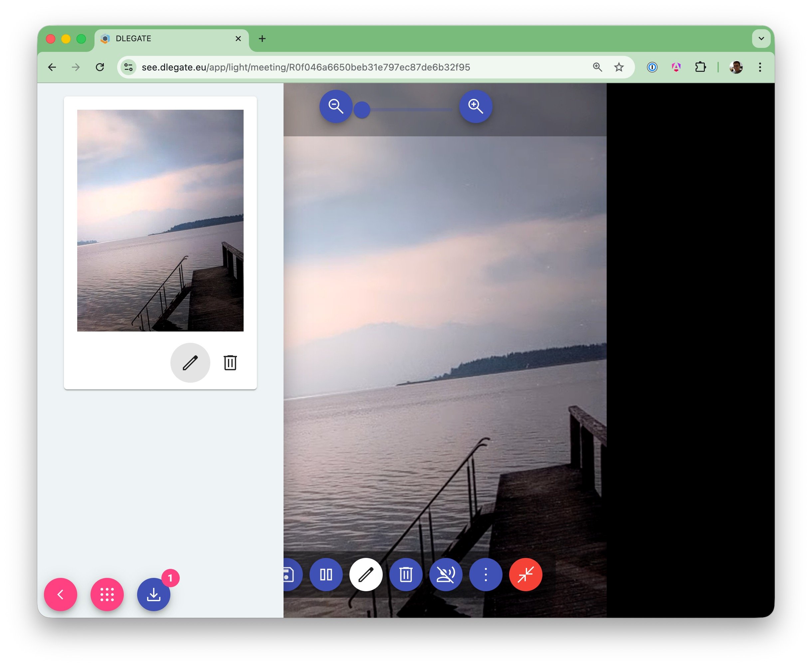The height and width of the screenshot is (667, 812).
Task: Delete the captured photo in the sidebar
Action: pos(230,362)
